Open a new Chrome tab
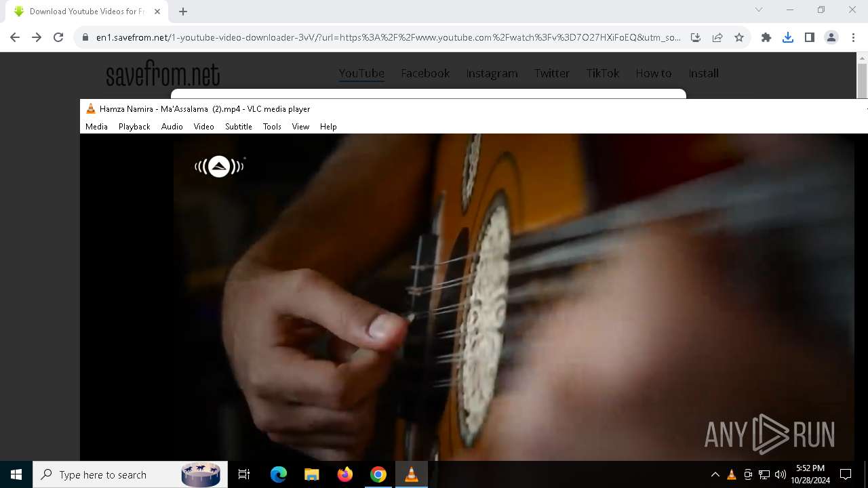Image resolution: width=868 pixels, height=488 pixels. coord(183,12)
